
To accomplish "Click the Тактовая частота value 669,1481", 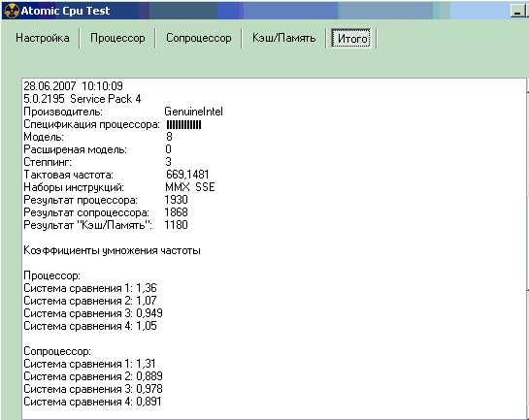I will point(187,175).
